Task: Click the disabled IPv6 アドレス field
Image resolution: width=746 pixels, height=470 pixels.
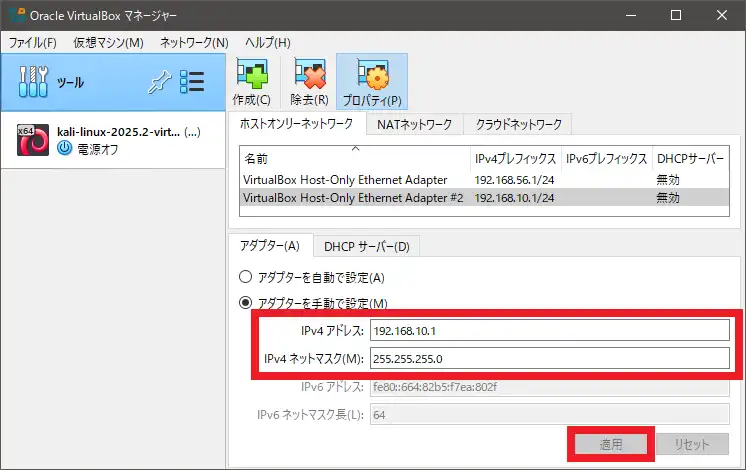Action: pos(550,387)
